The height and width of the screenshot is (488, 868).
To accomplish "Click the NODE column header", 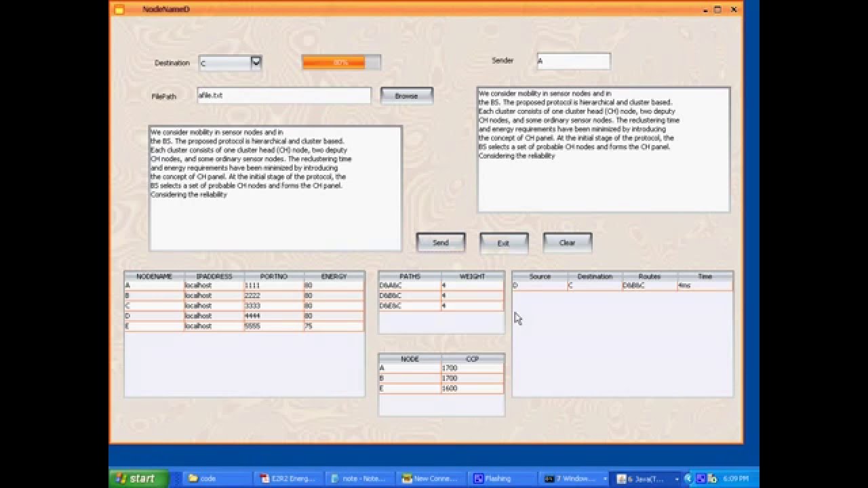I will [x=410, y=359].
